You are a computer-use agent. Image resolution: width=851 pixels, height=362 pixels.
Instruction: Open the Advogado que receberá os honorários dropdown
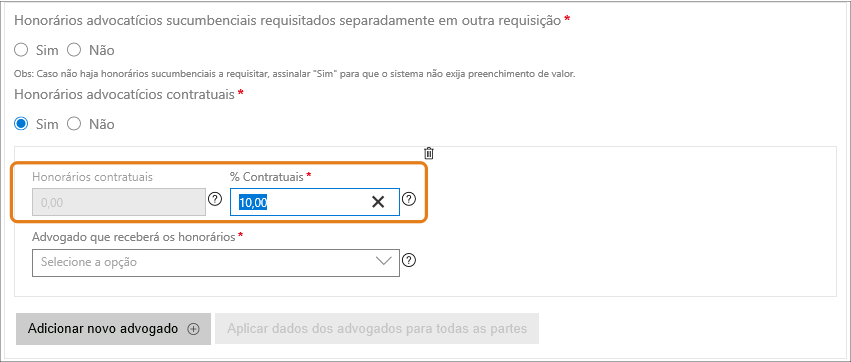(x=216, y=263)
